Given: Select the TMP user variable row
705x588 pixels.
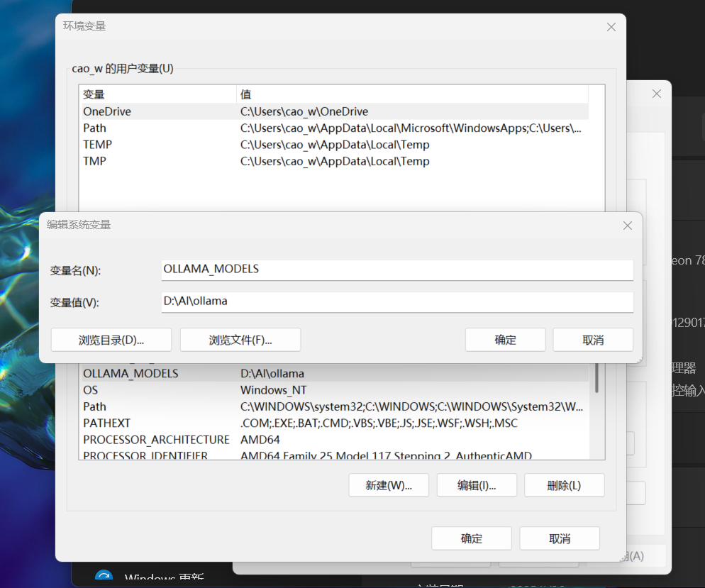Looking at the screenshot, I should 333,161.
